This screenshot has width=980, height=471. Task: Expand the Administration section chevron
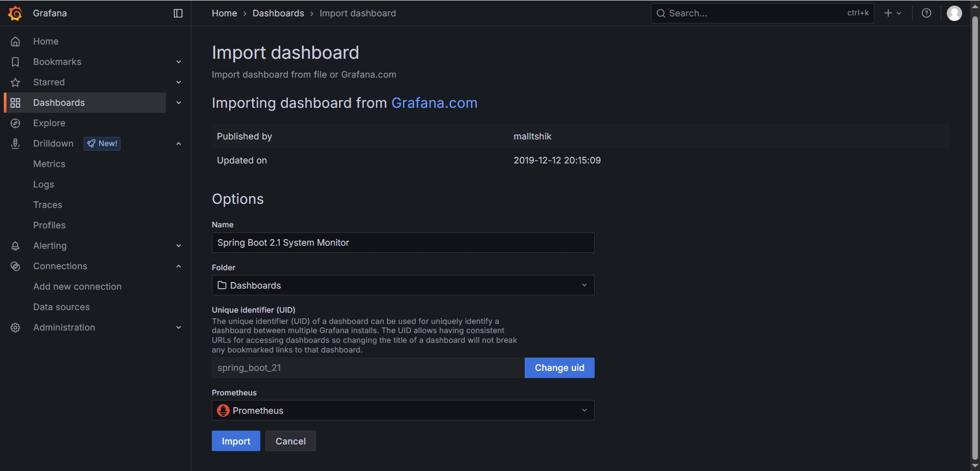click(179, 327)
